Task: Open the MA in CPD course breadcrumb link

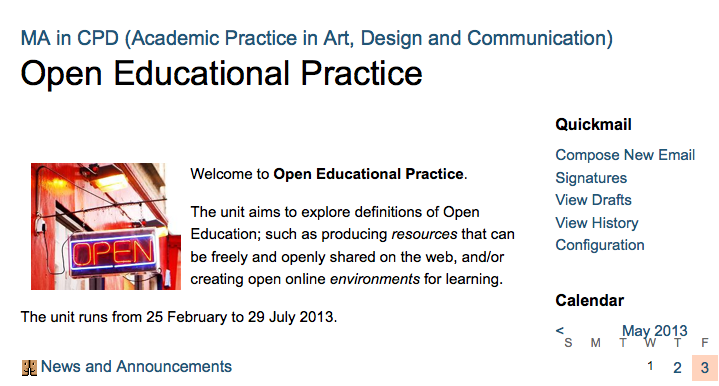Action: click(316, 38)
